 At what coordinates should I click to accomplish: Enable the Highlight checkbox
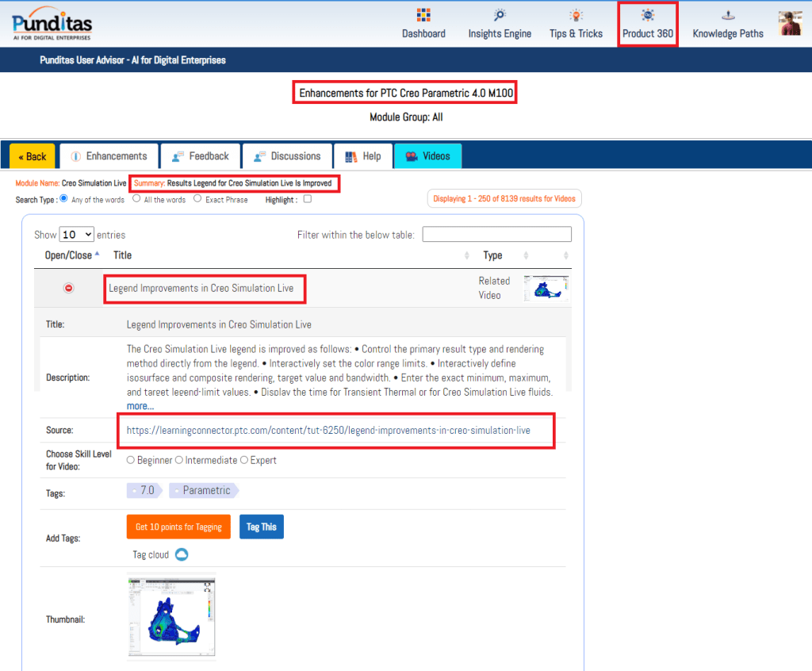308,199
